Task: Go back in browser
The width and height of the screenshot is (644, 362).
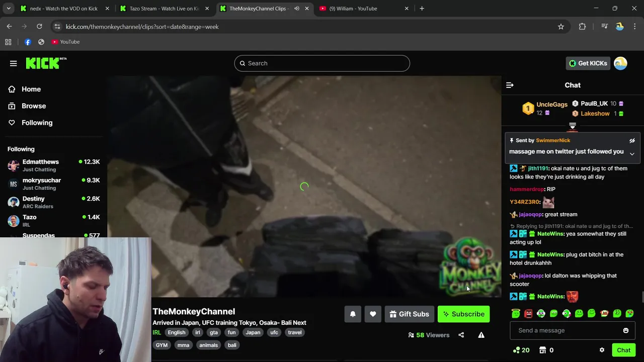Action: pyautogui.click(x=9, y=27)
